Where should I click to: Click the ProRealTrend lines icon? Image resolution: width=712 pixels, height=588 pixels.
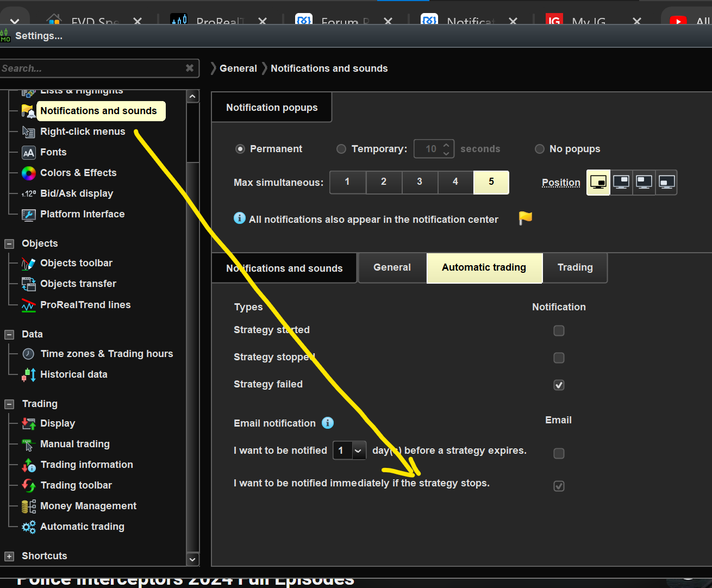pyautogui.click(x=28, y=305)
